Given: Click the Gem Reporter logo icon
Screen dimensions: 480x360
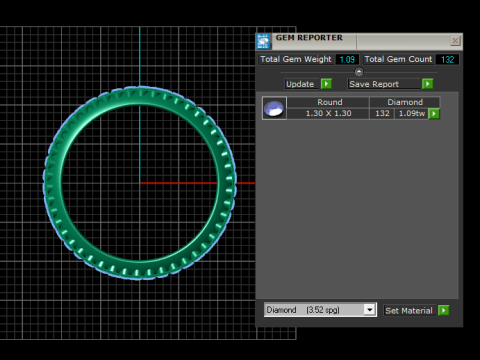Looking at the screenshot, I should [x=263, y=41].
